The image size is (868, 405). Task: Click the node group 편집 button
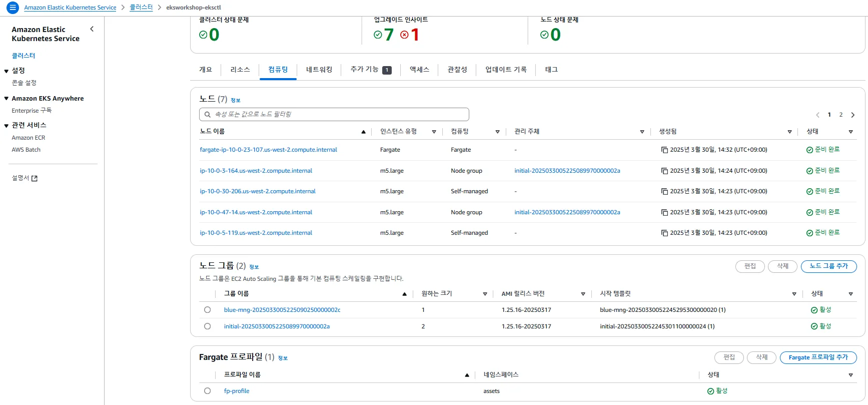[x=750, y=266]
